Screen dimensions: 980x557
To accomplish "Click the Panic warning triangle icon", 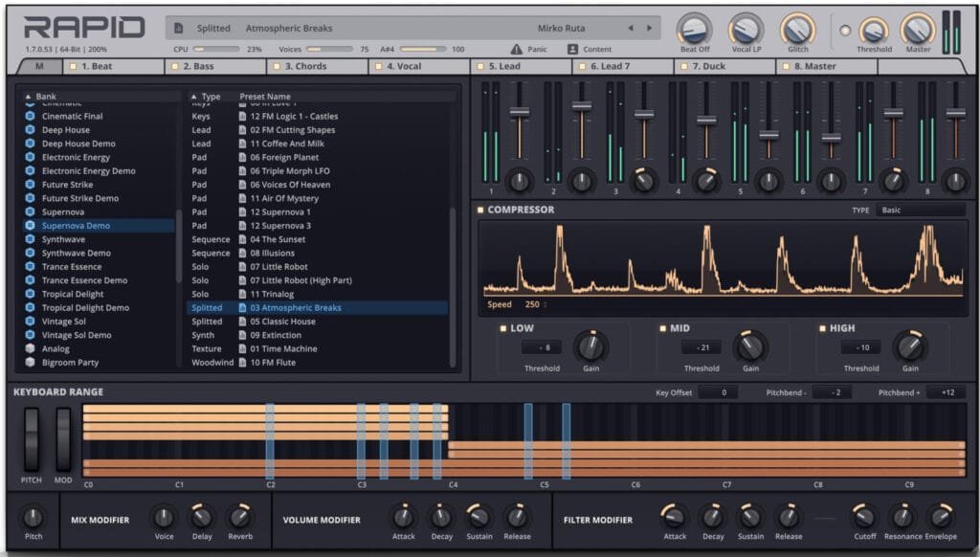I will 516,49.
